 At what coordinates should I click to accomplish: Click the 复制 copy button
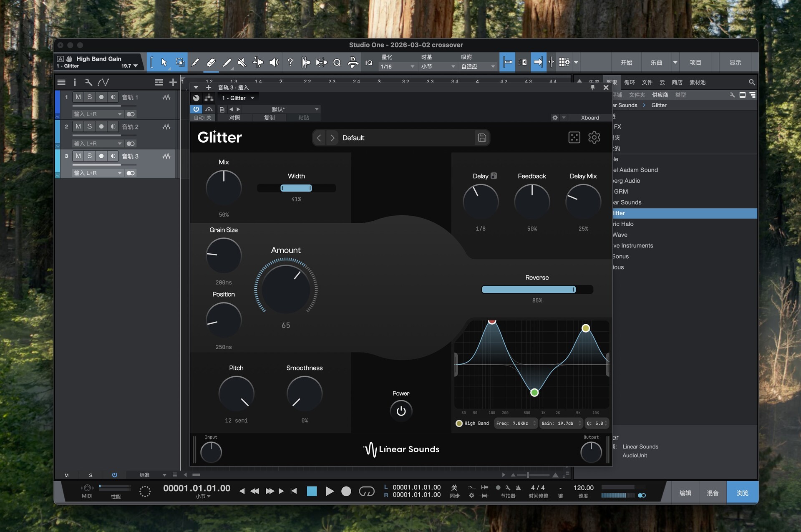tap(269, 118)
